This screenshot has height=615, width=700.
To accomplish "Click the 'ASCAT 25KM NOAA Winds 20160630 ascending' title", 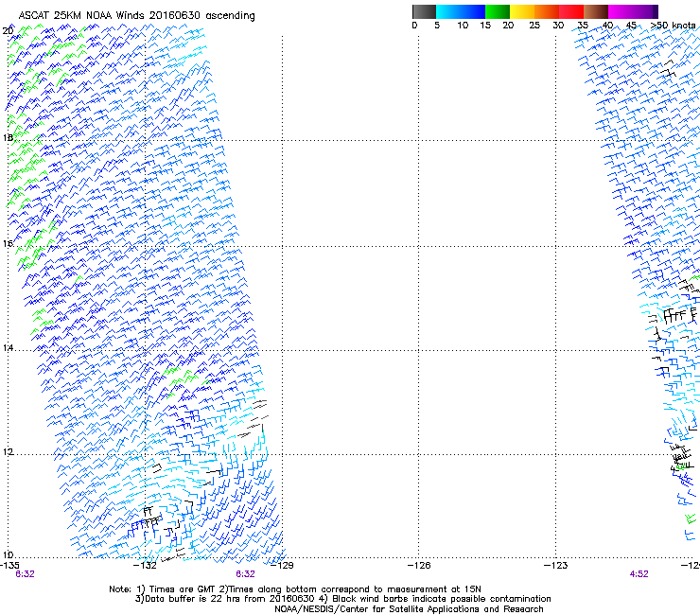I will (x=136, y=16).
